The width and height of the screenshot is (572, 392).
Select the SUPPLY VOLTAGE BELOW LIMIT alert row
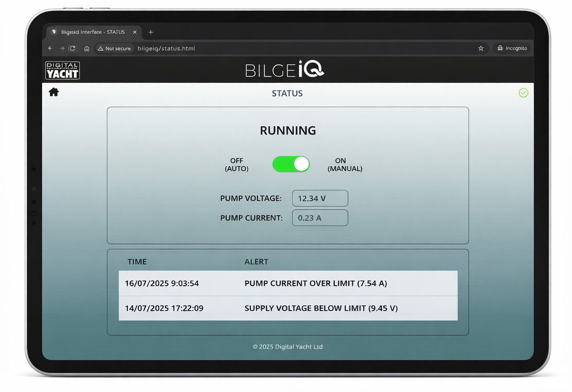pyautogui.click(x=288, y=308)
